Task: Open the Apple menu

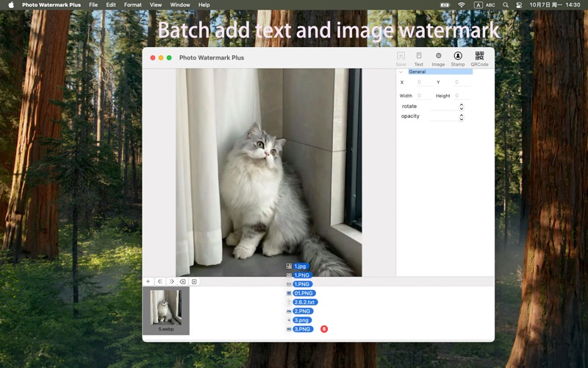Action: pyautogui.click(x=11, y=5)
